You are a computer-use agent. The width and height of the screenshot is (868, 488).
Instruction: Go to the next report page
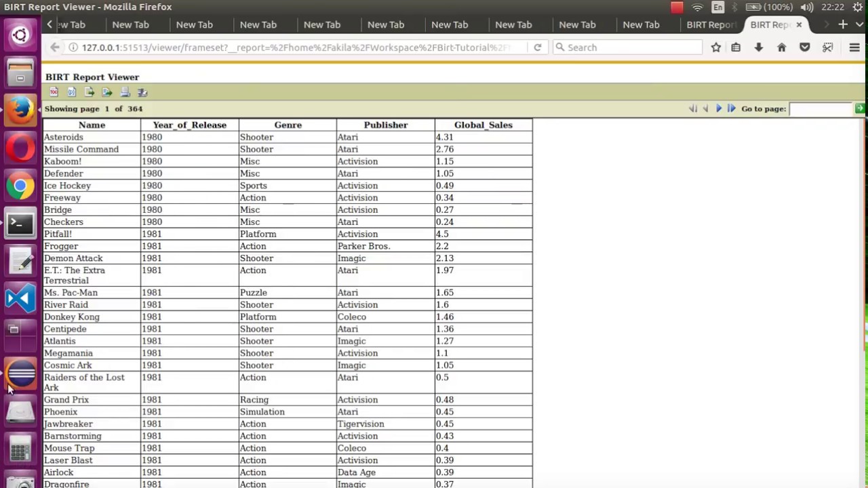719,108
